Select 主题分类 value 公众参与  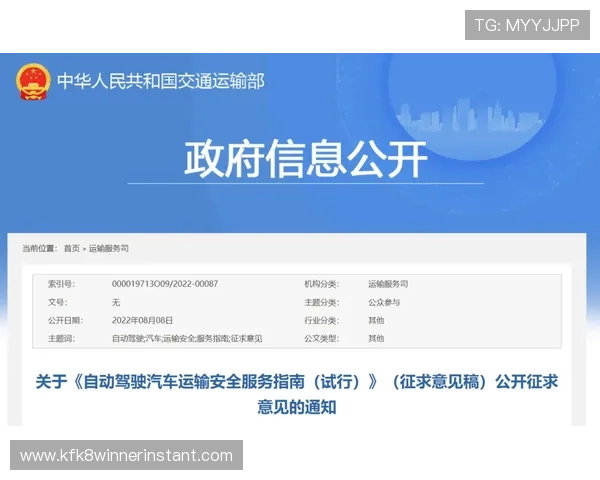pos(384,302)
